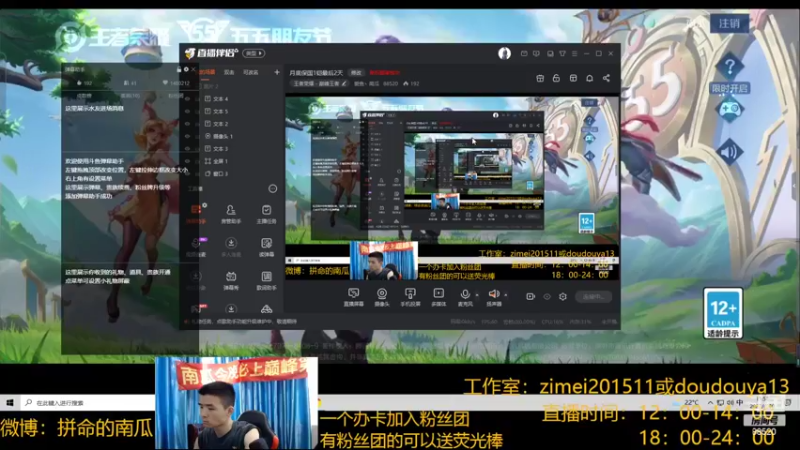Open danmaku assistant overlay settings gear

click(186, 69)
